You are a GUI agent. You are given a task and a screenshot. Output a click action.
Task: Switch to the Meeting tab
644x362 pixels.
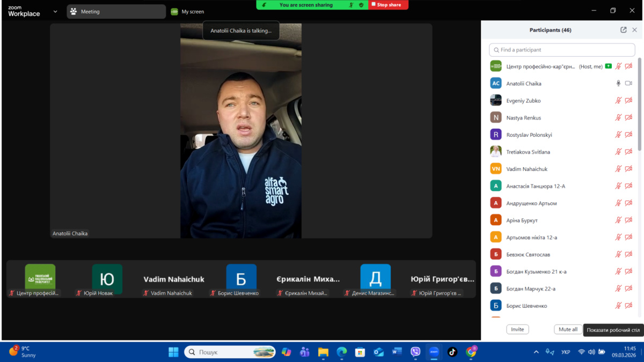coord(116,11)
